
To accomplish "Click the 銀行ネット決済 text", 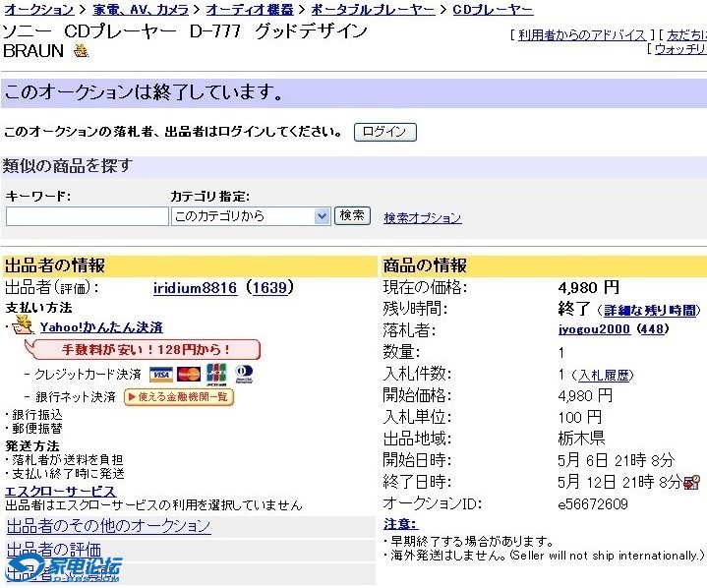I will pyautogui.click(x=76, y=397).
